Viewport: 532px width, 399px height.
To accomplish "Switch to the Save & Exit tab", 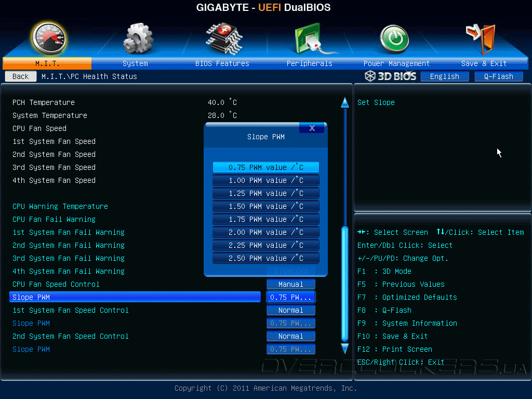I will [484, 63].
